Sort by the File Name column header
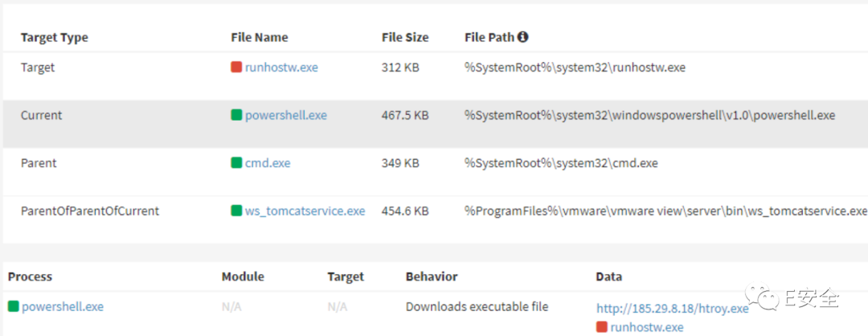 [x=259, y=38]
